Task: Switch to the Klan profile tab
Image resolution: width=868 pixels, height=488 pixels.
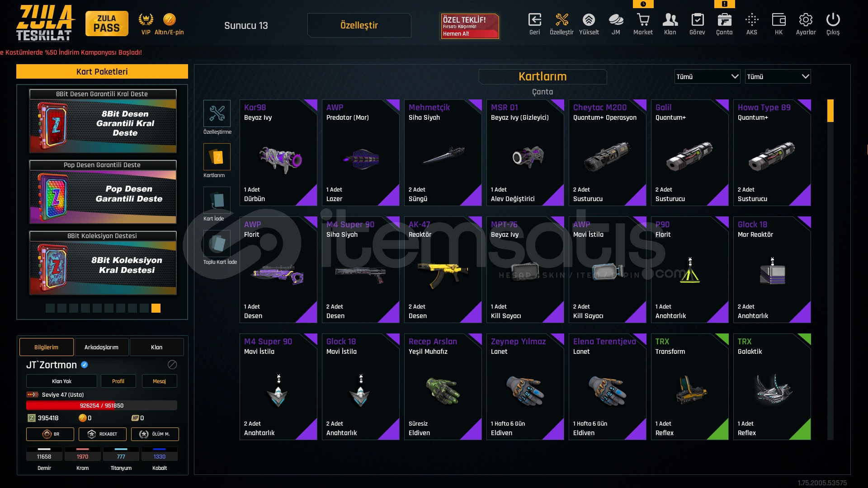Action: (156, 347)
